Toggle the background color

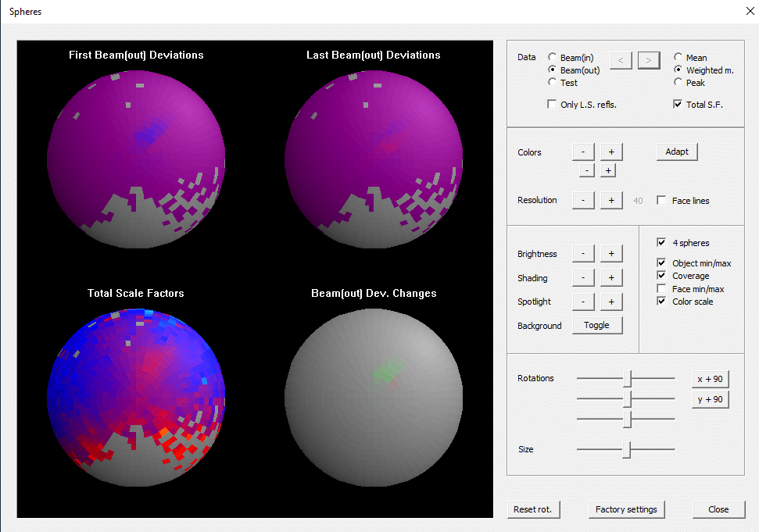pyautogui.click(x=596, y=326)
